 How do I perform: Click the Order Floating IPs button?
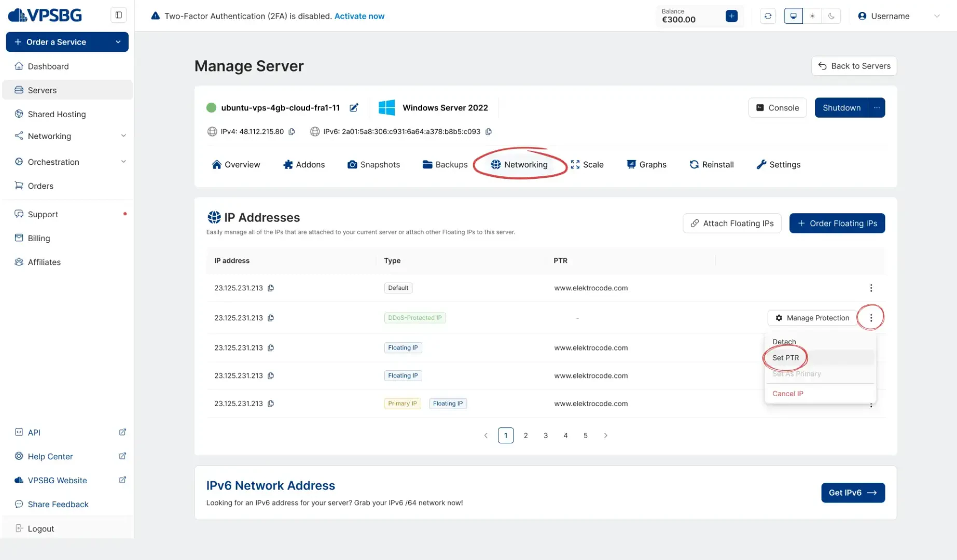[837, 223]
